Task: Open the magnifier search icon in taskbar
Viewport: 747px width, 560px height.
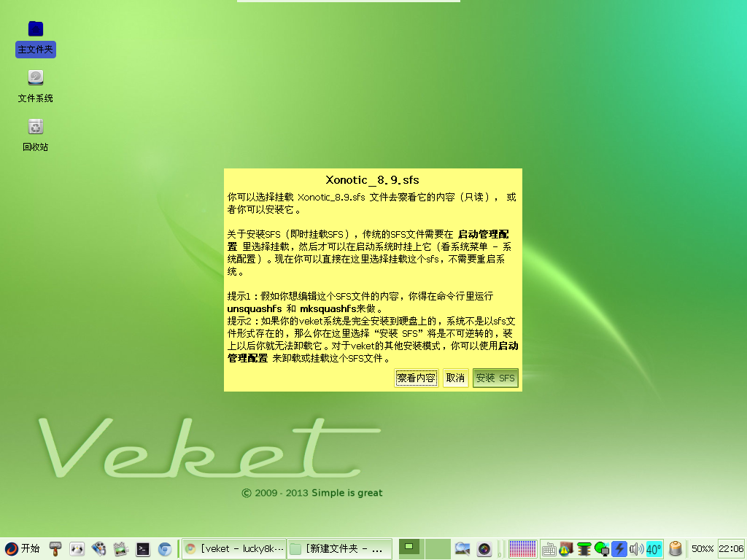Action: 462,549
